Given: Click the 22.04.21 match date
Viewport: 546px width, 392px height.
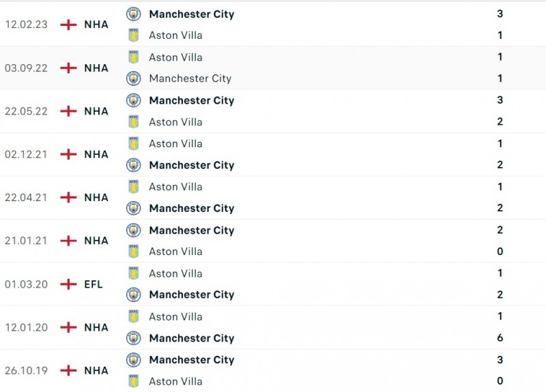Looking at the screenshot, I should click(x=26, y=198).
